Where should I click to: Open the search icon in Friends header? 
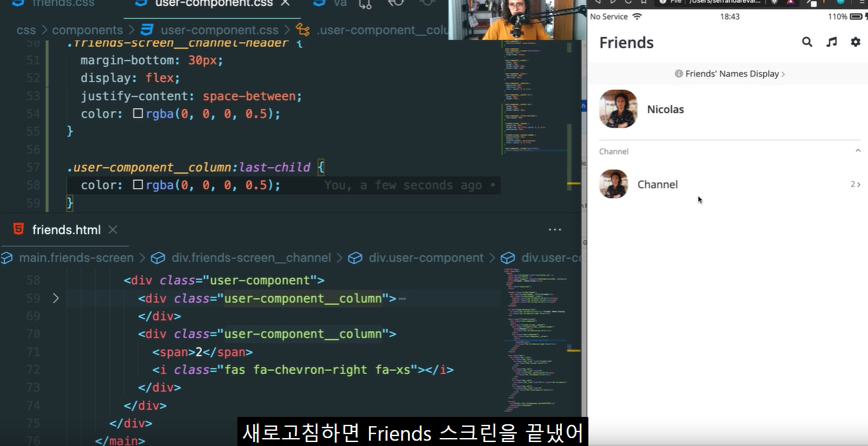tap(807, 42)
